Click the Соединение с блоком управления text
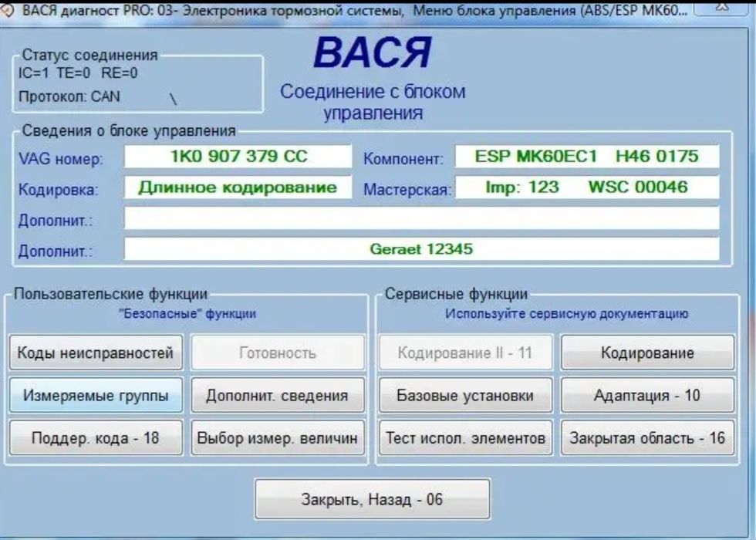 [373, 102]
